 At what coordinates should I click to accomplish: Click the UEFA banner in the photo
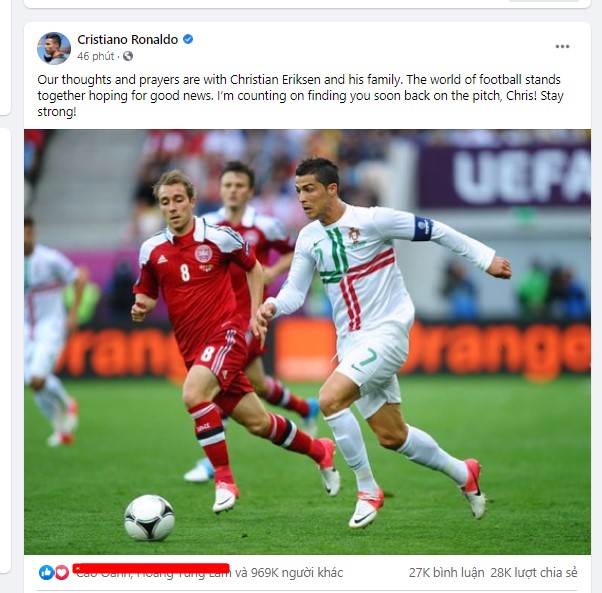504,176
